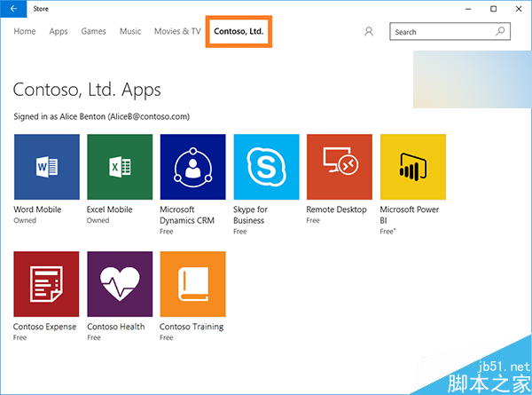Switch to the Apps tab

pyautogui.click(x=59, y=32)
